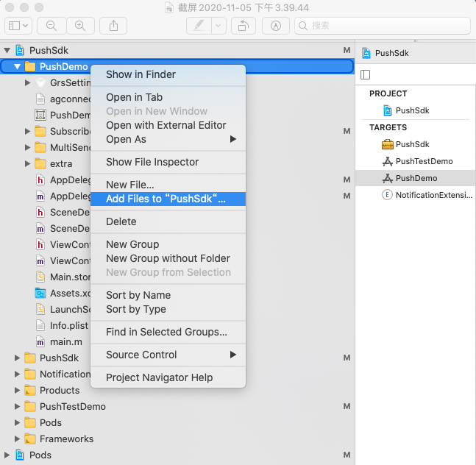Choose Open in Tab
The height and width of the screenshot is (465, 476).
[x=168, y=97]
